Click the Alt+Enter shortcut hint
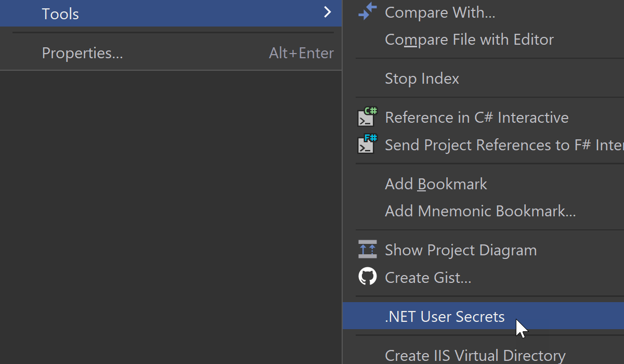This screenshot has width=624, height=364. pos(301,53)
